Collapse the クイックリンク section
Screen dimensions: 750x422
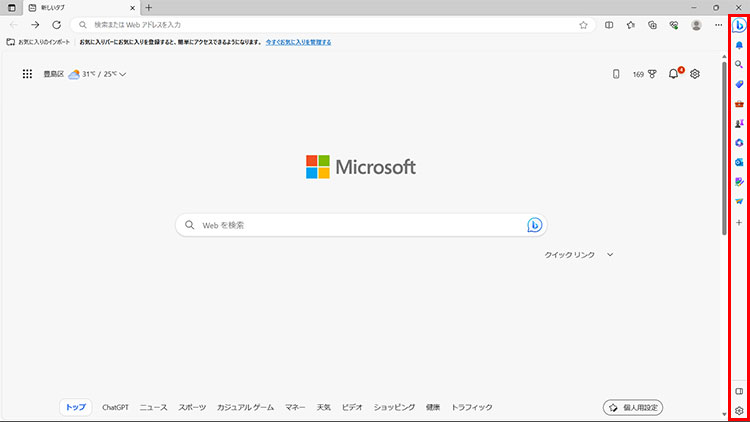coord(610,255)
